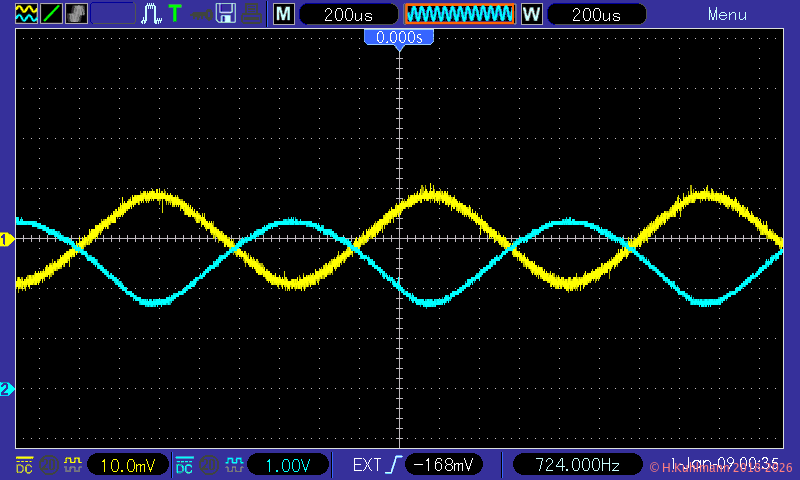Toggle channel 2 DC coupling indicator
Screen dimensions: 800x480
coord(184,465)
